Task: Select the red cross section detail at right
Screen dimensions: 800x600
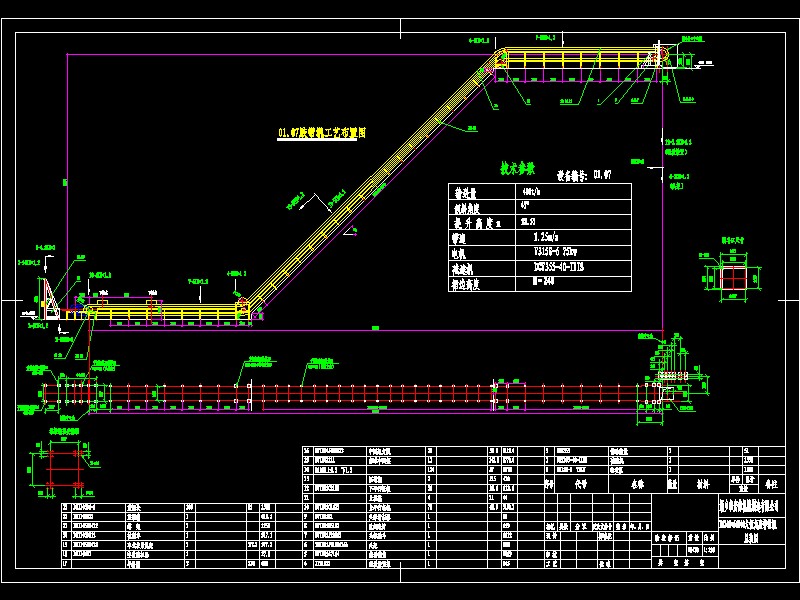Action: click(733, 278)
